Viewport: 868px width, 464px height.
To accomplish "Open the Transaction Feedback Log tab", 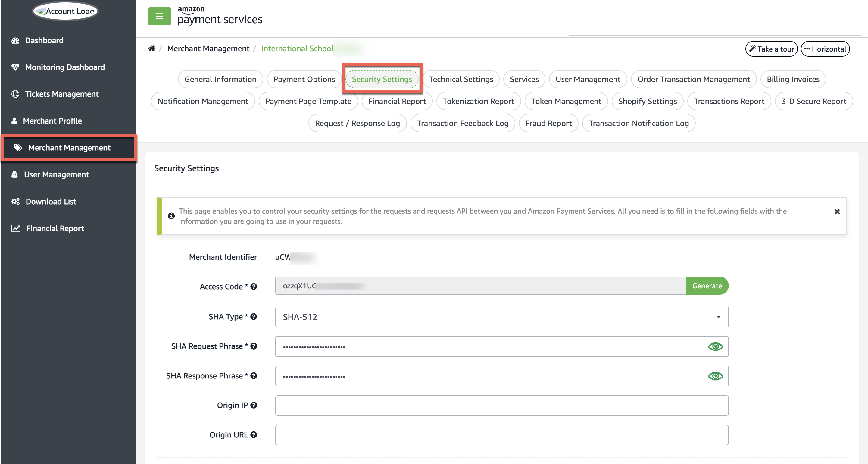I will coord(462,123).
